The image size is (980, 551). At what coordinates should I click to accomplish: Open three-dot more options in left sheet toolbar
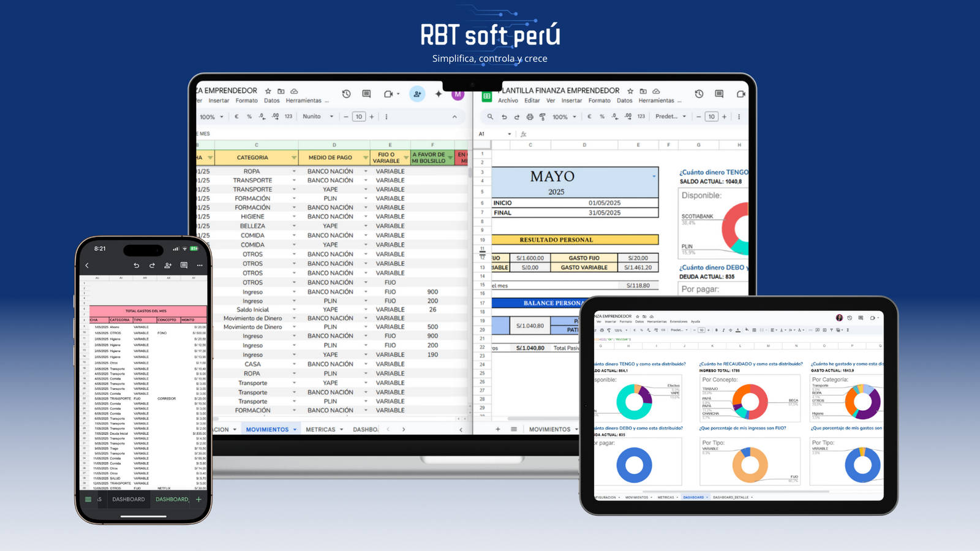(386, 116)
